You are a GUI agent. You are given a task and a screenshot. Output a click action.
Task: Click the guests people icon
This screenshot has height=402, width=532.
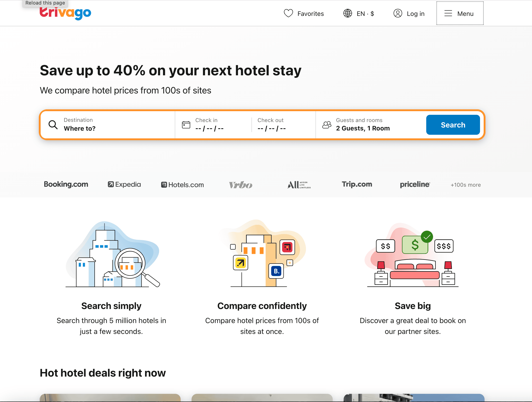point(327,125)
